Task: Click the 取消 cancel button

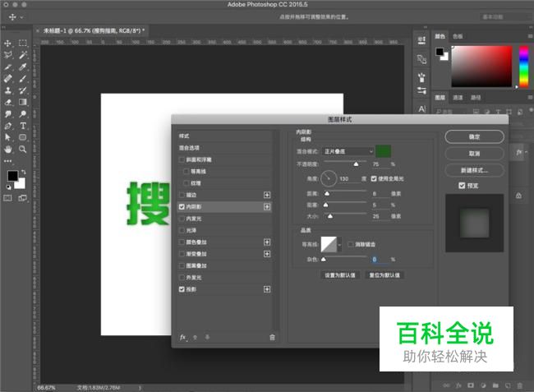Action: tap(474, 154)
